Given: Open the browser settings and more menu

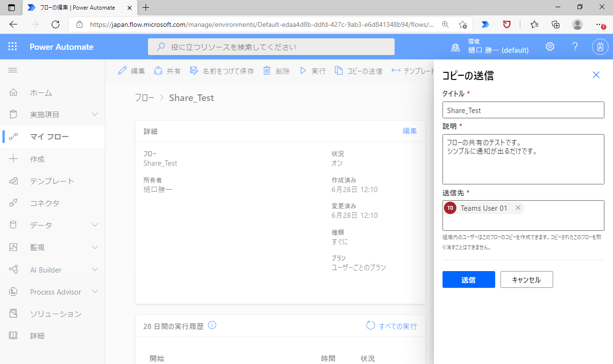Looking at the screenshot, I should point(600,24).
